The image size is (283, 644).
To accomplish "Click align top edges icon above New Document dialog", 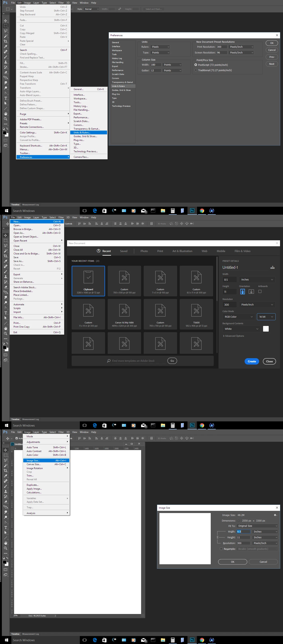I will coord(79,223).
